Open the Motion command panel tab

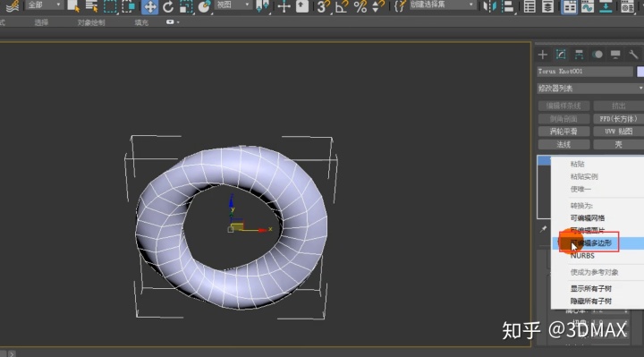coord(597,55)
